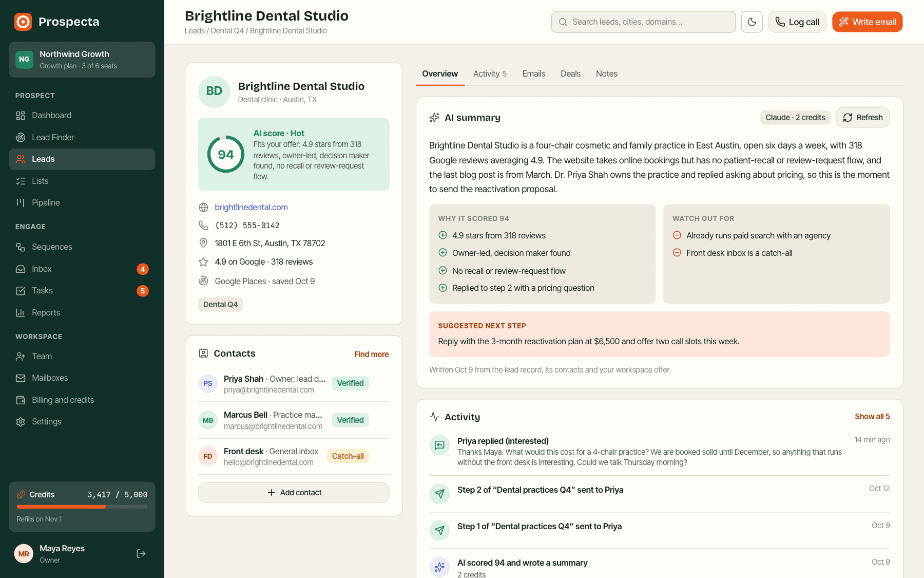Select the Priya Shah contact row
Screen dimensions: 924x578
coord(294,384)
